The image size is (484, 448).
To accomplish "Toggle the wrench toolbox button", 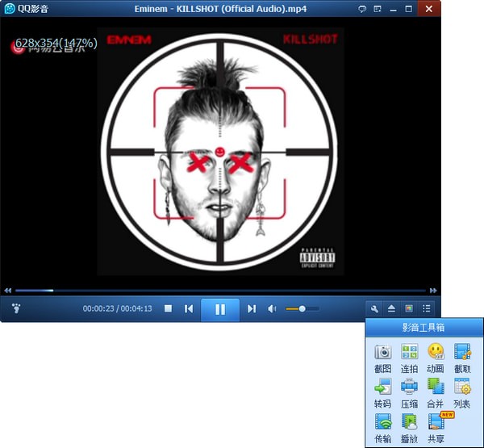I will click(x=374, y=308).
